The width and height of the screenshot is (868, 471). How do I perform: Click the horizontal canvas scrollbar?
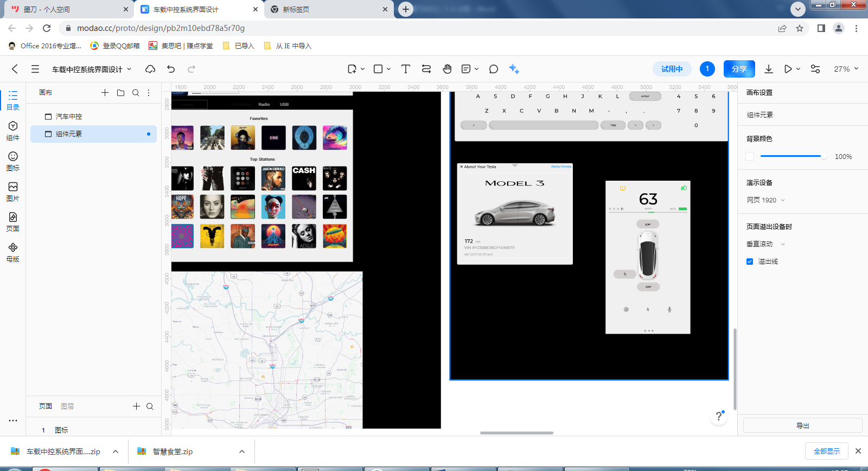[x=516, y=433]
